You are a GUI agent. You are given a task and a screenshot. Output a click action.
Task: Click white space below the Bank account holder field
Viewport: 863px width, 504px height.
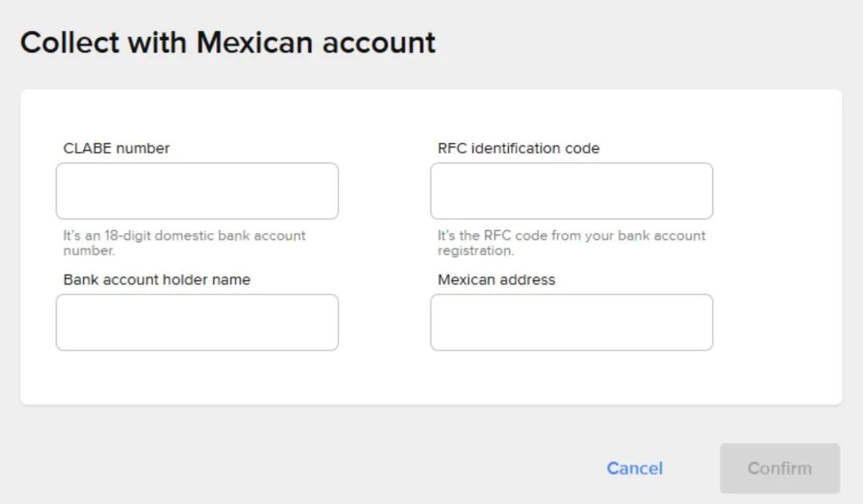tap(197, 377)
